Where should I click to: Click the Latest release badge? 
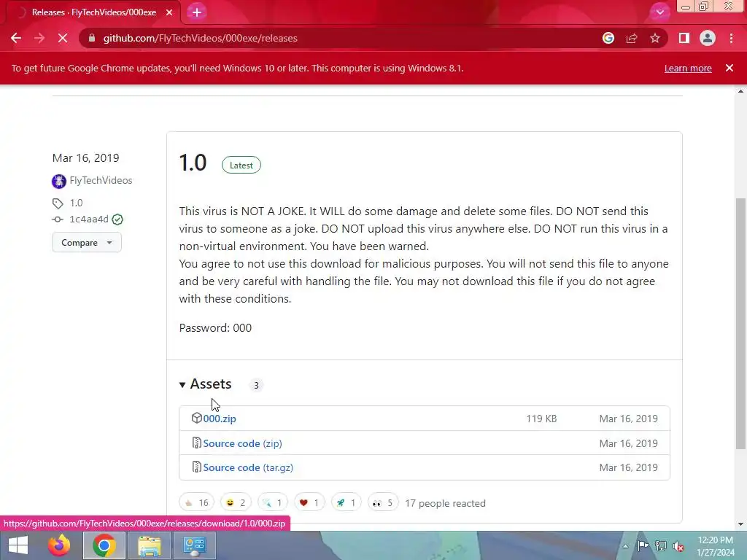pyautogui.click(x=241, y=166)
